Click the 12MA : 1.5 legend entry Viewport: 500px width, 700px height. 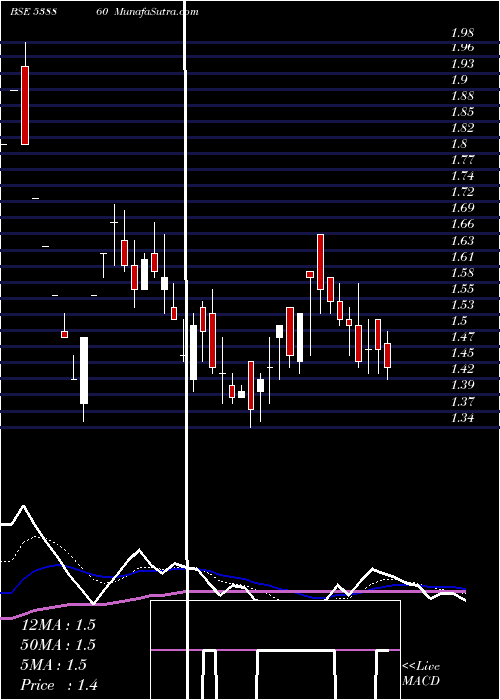(x=58, y=625)
